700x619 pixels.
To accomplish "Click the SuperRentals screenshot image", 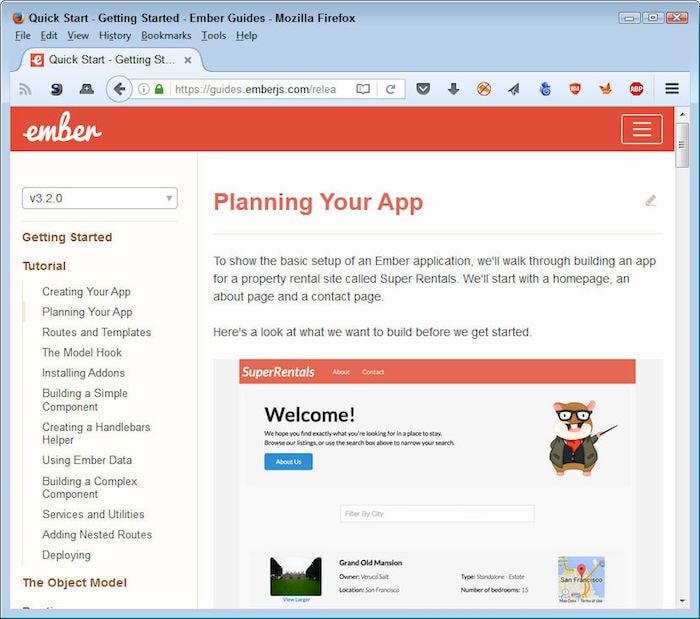I will pos(437,483).
